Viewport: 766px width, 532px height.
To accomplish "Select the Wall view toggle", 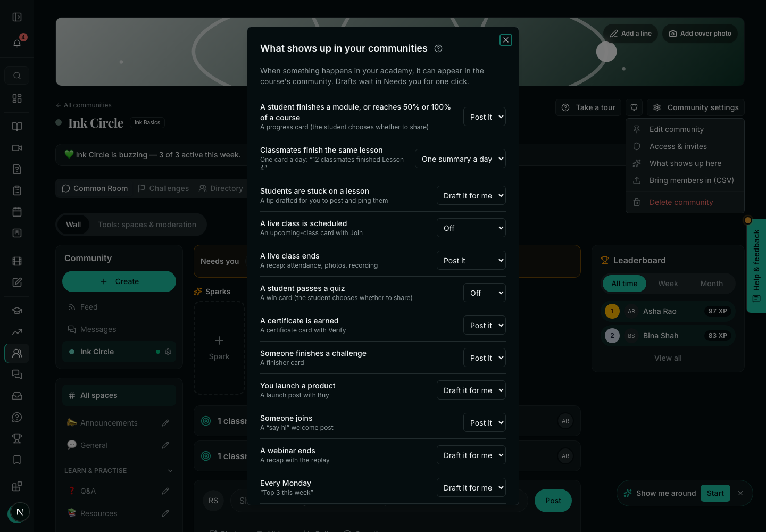I will (73, 225).
